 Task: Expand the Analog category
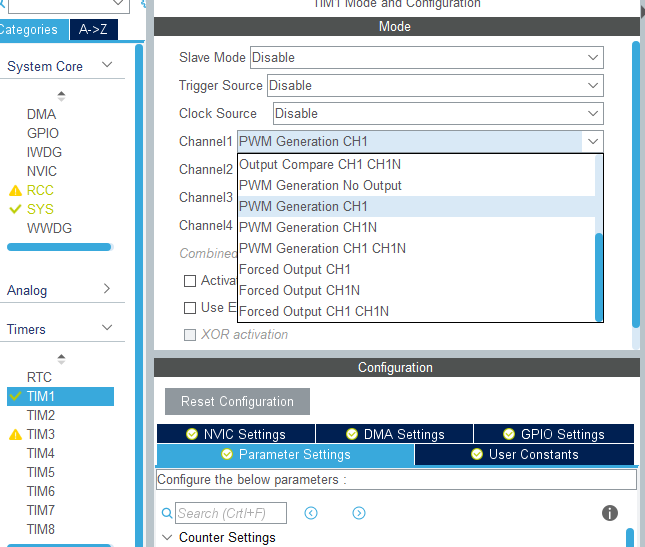107,289
